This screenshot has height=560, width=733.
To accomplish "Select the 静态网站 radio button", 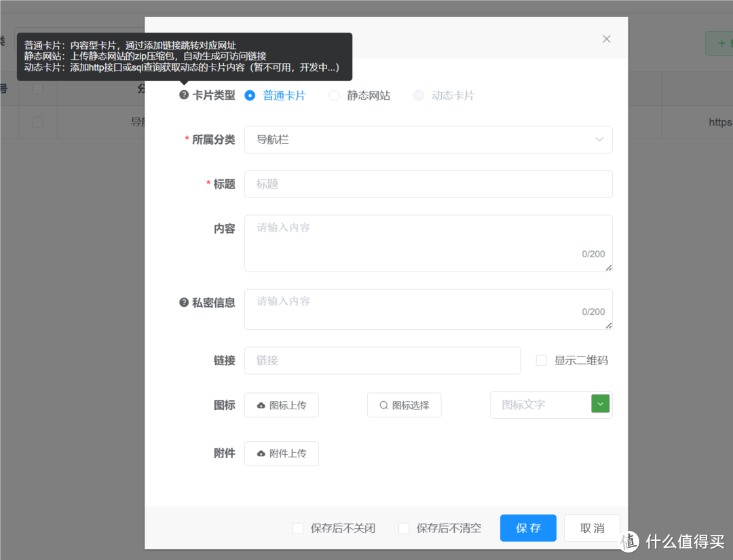I will click(x=334, y=95).
